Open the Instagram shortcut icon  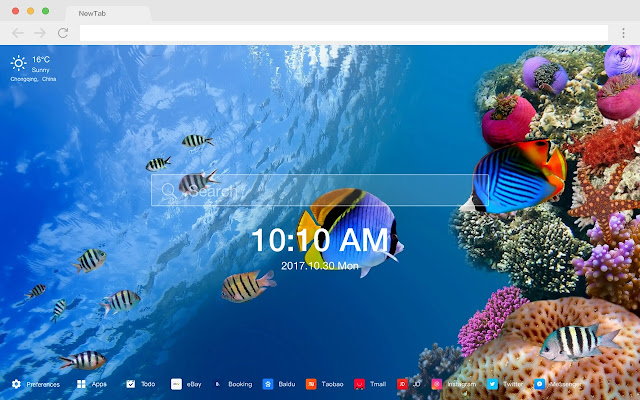click(437, 384)
